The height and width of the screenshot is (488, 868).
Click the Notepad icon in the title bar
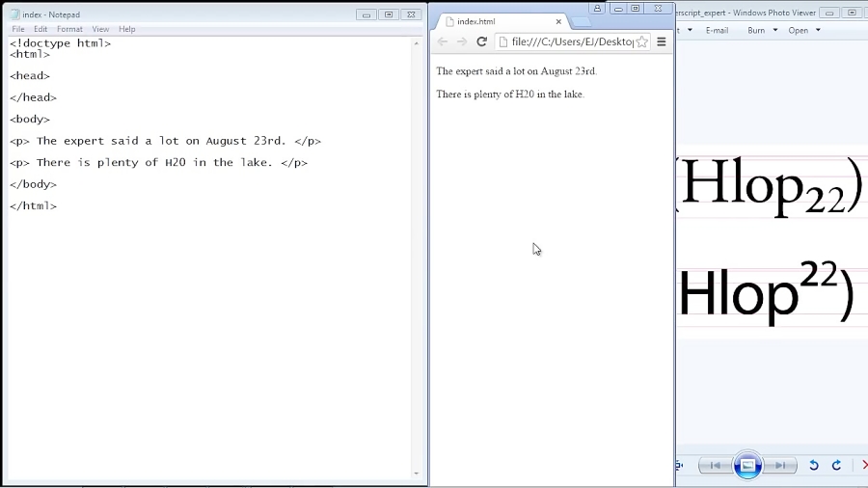14,14
